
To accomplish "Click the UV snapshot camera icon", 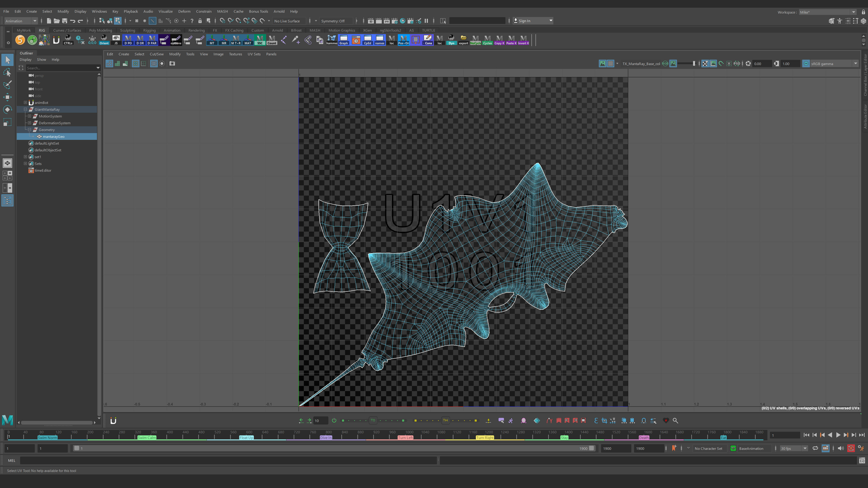I will 172,64.
